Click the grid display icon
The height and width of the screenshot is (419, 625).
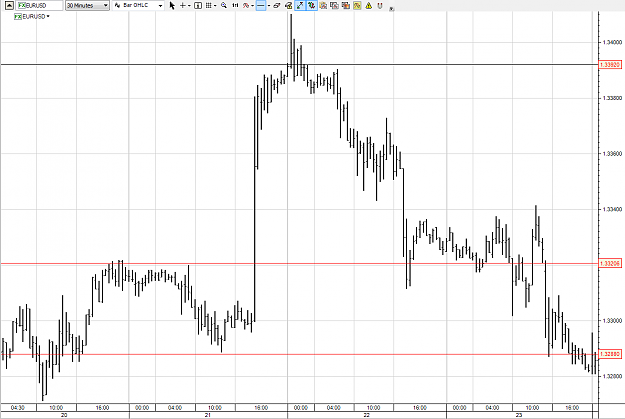click(x=208, y=6)
